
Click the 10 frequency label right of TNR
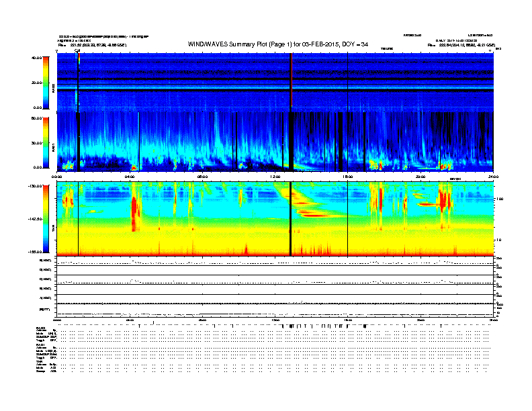[x=498, y=240]
